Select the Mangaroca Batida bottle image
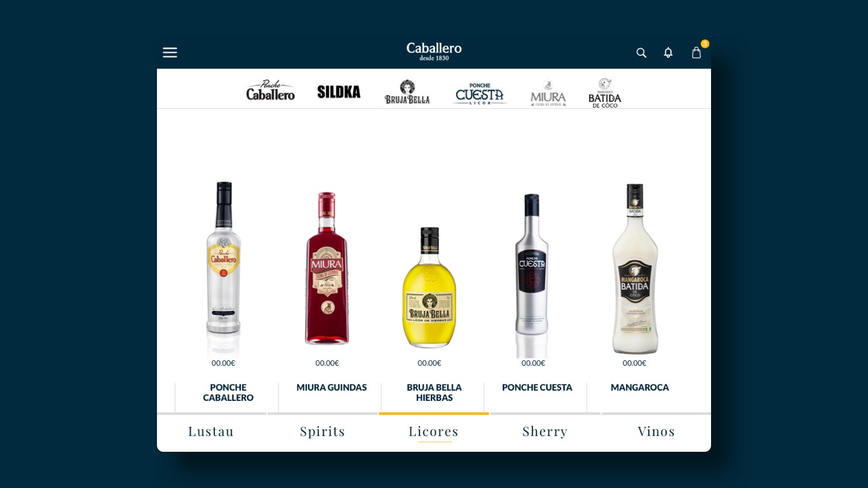Image resolution: width=868 pixels, height=488 pixels. pyautogui.click(x=635, y=269)
